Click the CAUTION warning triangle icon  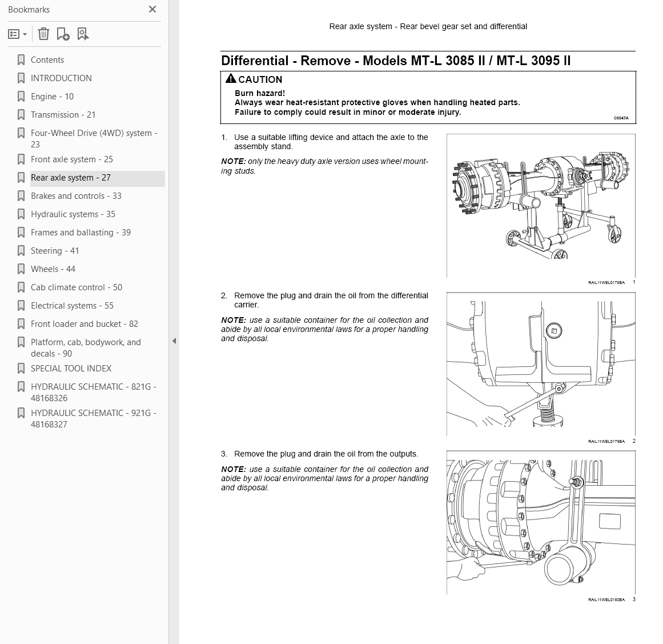pyautogui.click(x=231, y=78)
